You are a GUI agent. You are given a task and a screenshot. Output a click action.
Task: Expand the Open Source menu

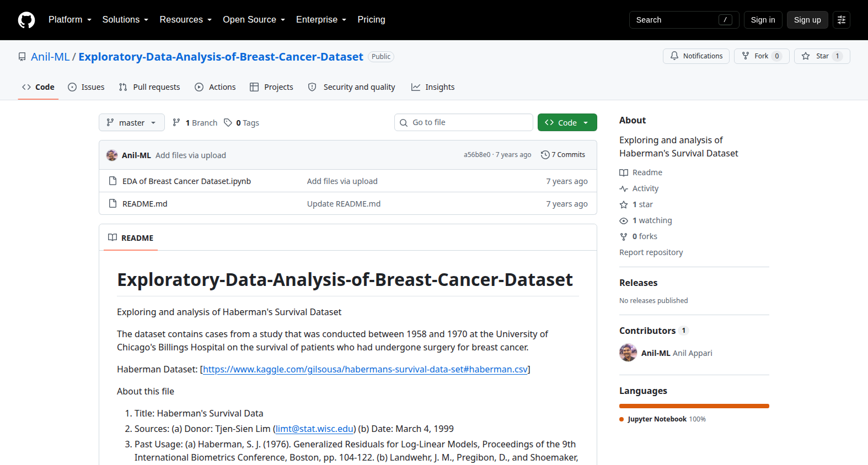(254, 20)
